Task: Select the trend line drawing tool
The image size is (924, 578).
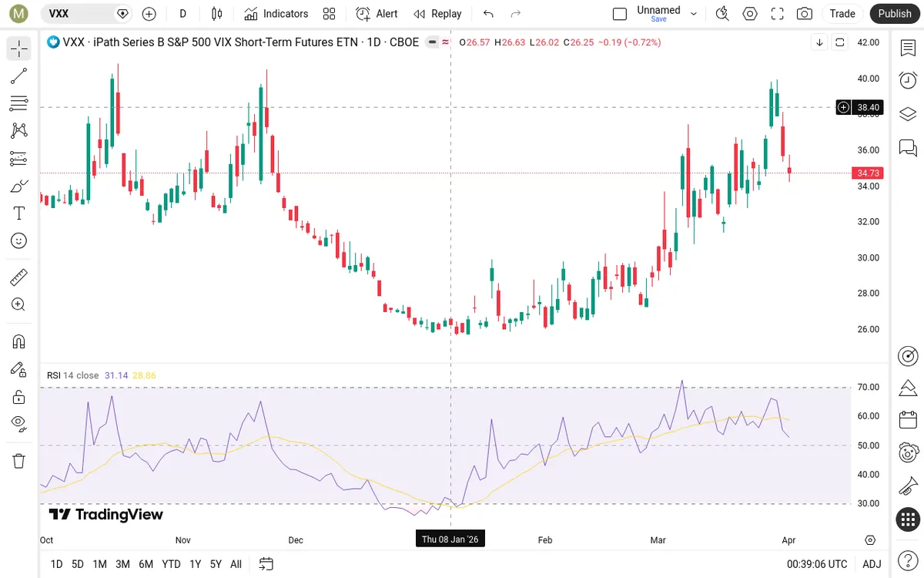Action: click(x=19, y=76)
